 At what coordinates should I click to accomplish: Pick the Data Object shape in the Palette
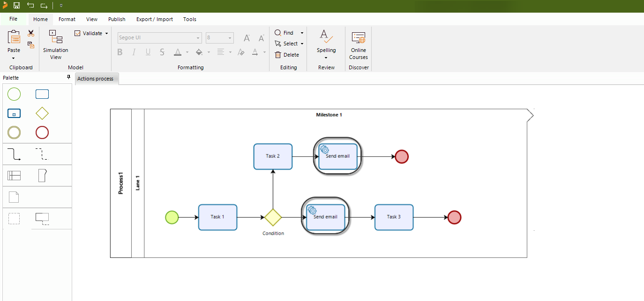tap(14, 197)
